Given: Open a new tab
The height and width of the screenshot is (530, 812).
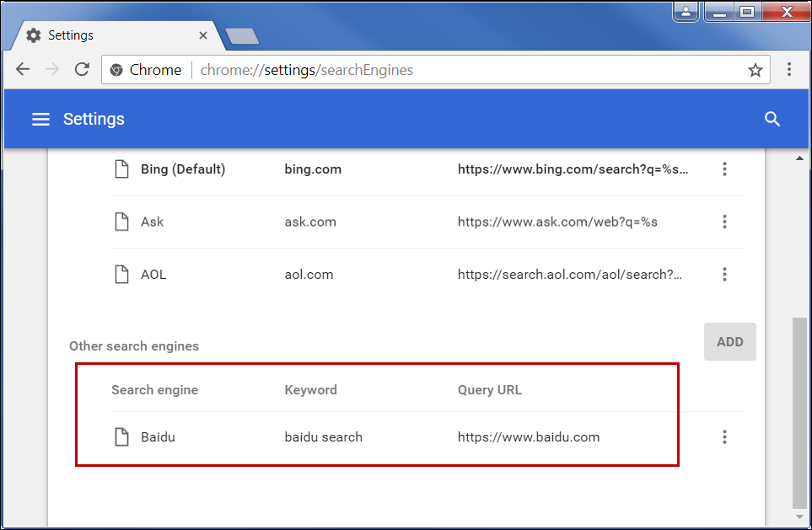Looking at the screenshot, I should pos(243,36).
